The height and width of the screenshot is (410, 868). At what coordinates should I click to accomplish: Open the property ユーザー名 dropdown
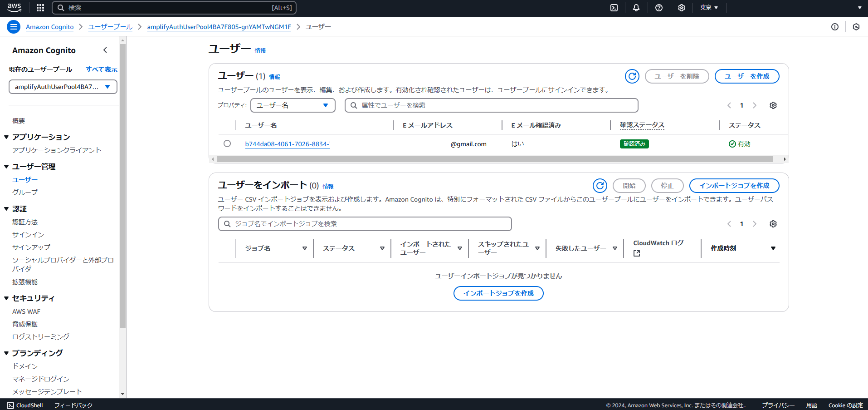tap(293, 105)
